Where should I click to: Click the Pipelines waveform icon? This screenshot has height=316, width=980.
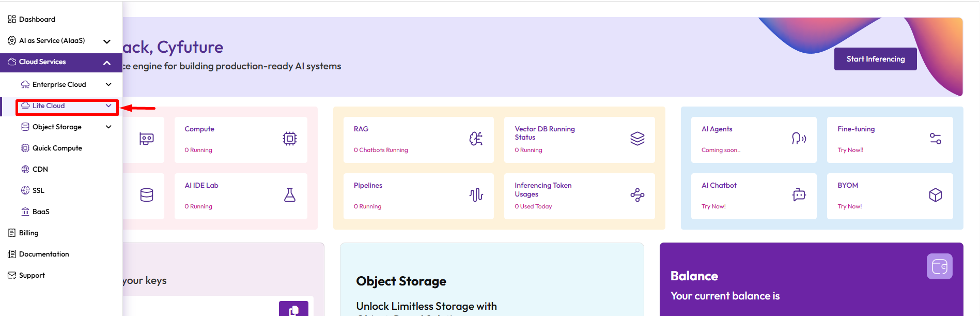point(476,195)
